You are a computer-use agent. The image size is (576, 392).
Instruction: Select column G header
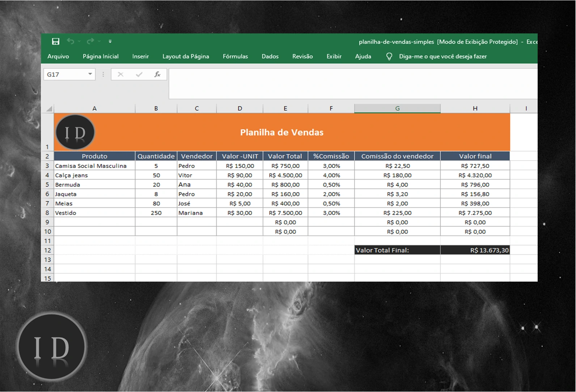(397, 108)
